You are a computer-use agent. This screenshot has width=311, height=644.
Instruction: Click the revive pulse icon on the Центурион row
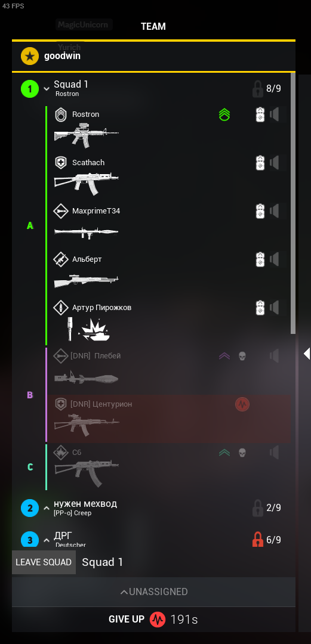[x=242, y=404]
